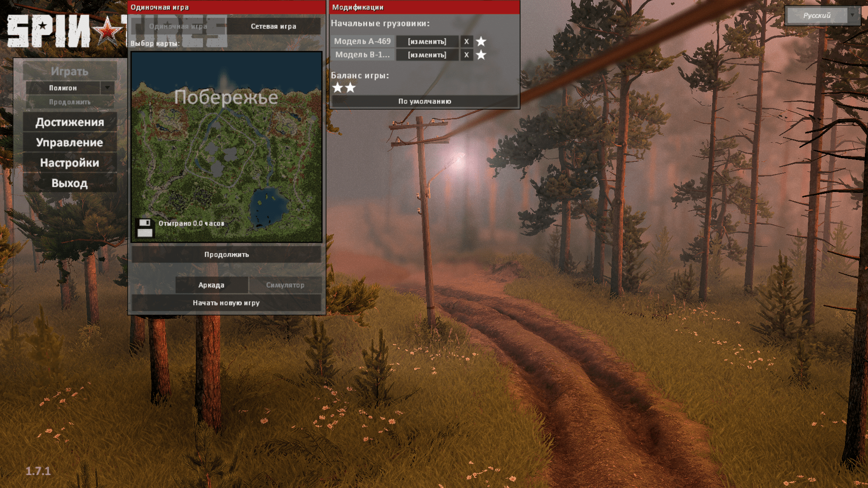
Task: Click Выход to quit the game
Action: pyautogui.click(x=70, y=183)
